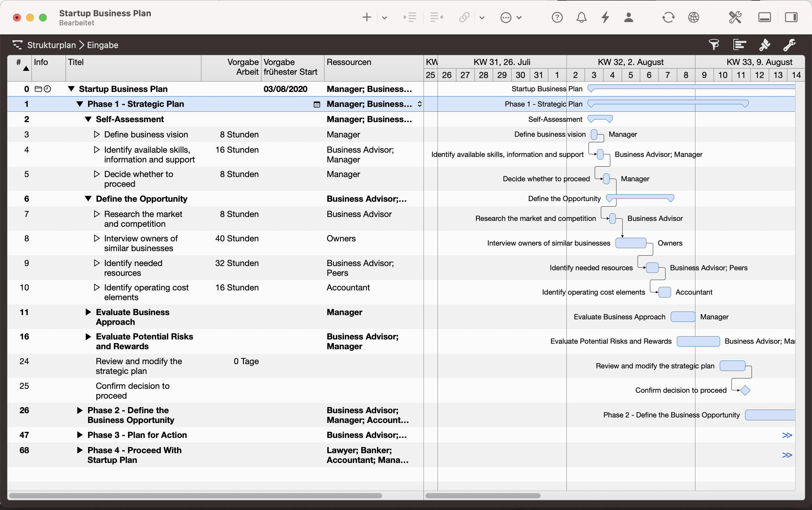
Task: Toggle the bottom panel view
Action: [x=764, y=17]
